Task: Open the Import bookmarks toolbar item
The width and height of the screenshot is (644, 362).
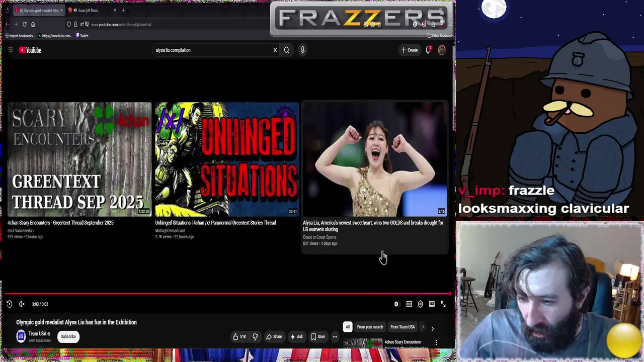Action: coord(20,36)
